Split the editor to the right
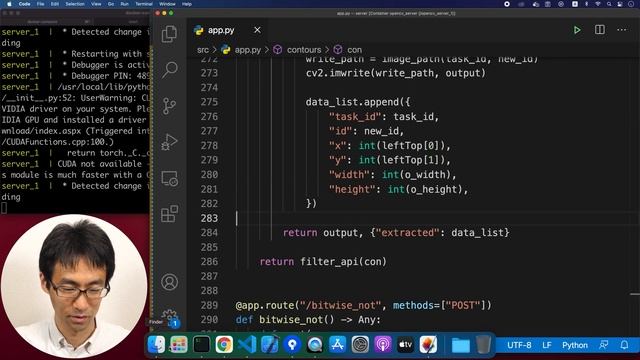 point(600,29)
